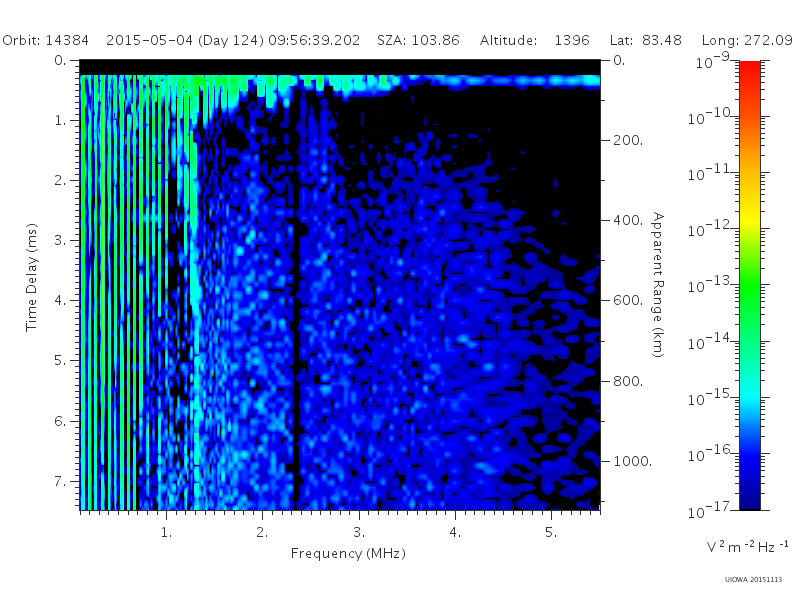
Task: Click the date 2015-05-04 (Day 124) text
Action: click(x=185, y=40)
